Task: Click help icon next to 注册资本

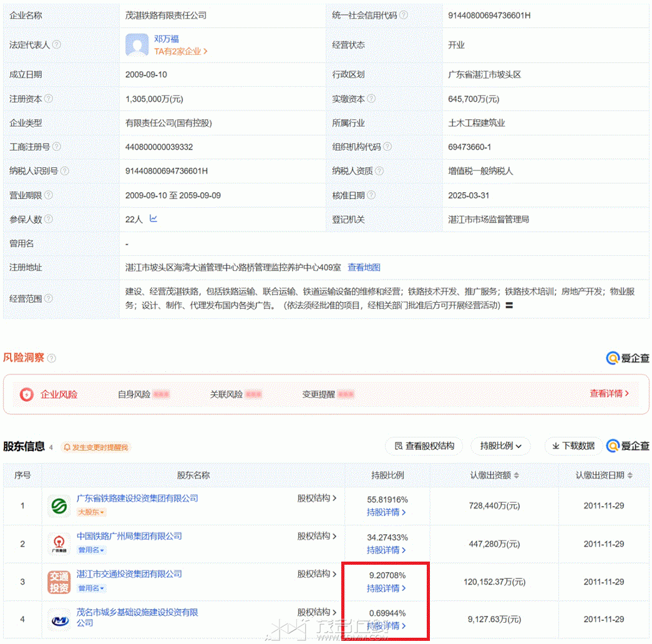Action: pos(49,99)
